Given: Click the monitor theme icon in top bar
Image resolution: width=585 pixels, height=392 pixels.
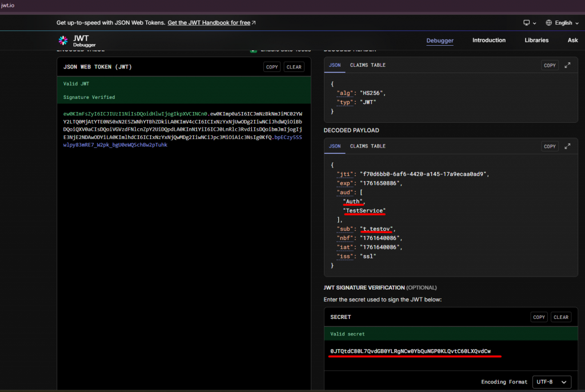Looking at the screenshot, I should 527,23.
